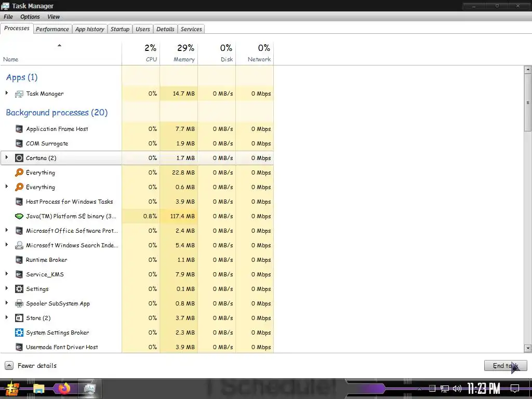Screen dimensions: 532x399
Task: Expand the Microsoft Windows Search Indexer entry
Action: click(x=6, y=245)
